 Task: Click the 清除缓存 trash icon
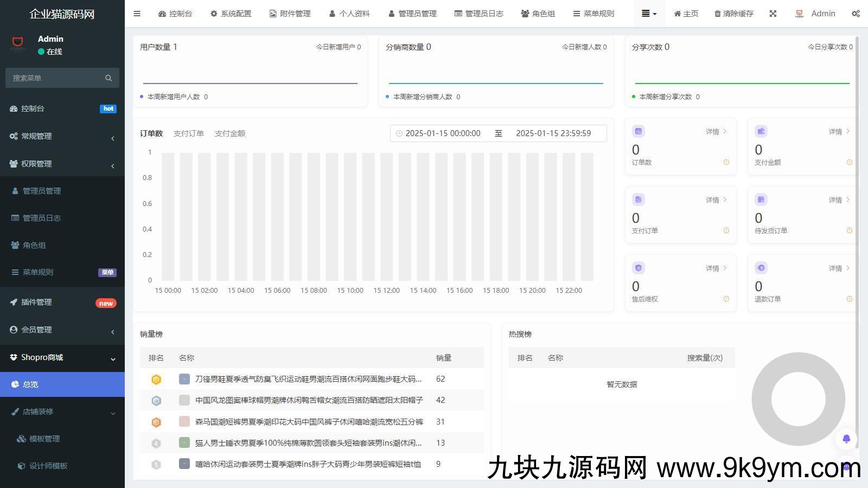point(718,14)
